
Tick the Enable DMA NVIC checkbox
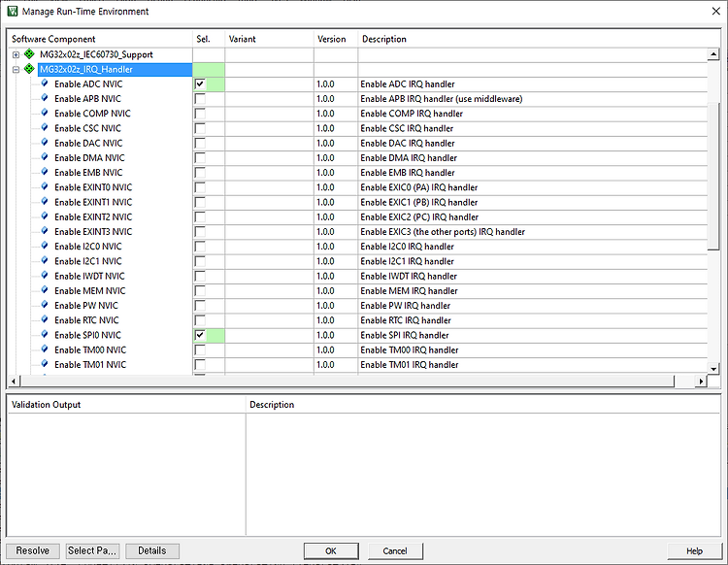(200, 158)
